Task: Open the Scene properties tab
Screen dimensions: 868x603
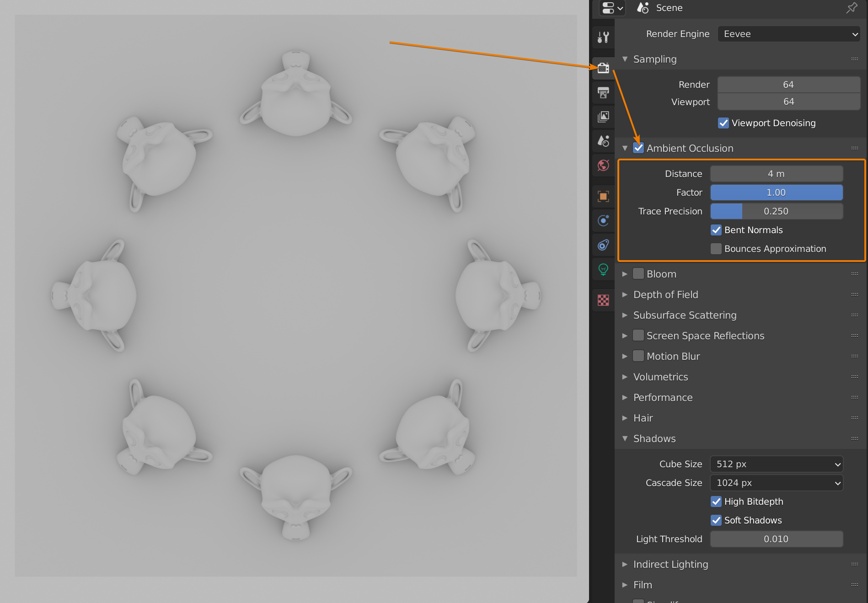Action: coord(603,141)
